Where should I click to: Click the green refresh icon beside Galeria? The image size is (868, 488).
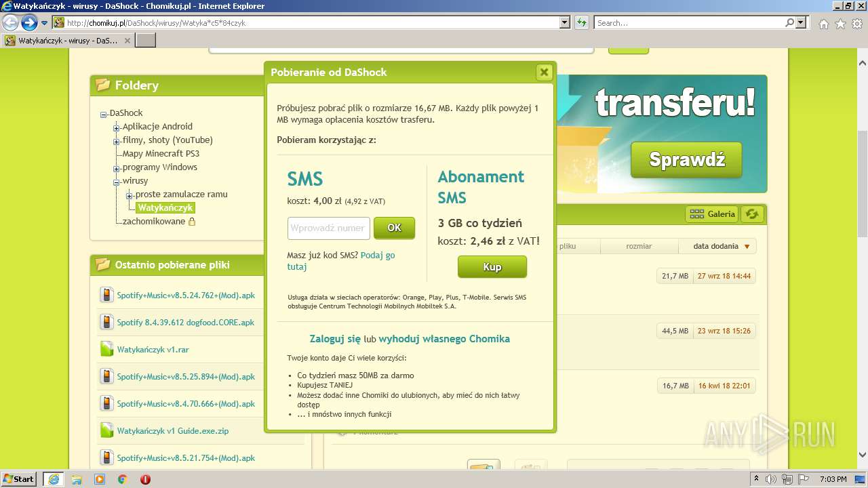751,214
